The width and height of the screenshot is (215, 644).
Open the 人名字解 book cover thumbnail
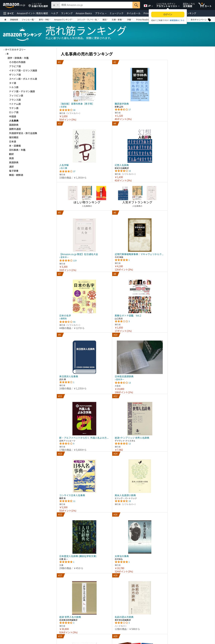pos(84,146)
